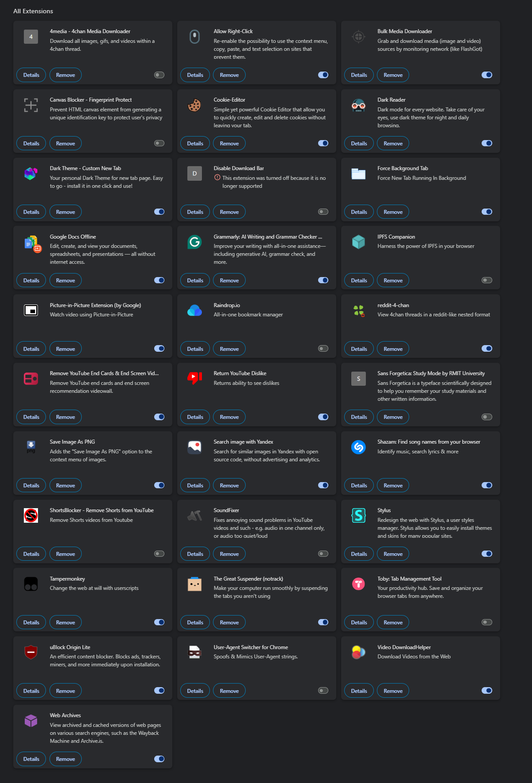
Task: Turn on the SoundFixer toggle
Action: [323, 554]
